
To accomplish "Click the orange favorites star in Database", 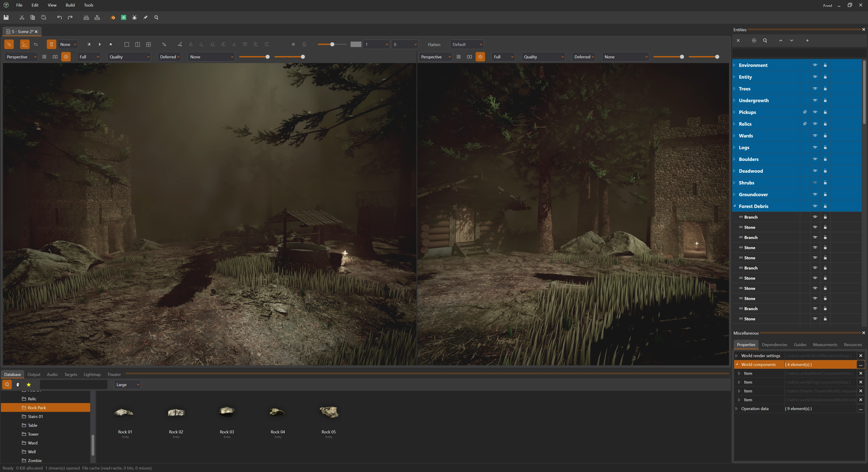I will point(29,385).
